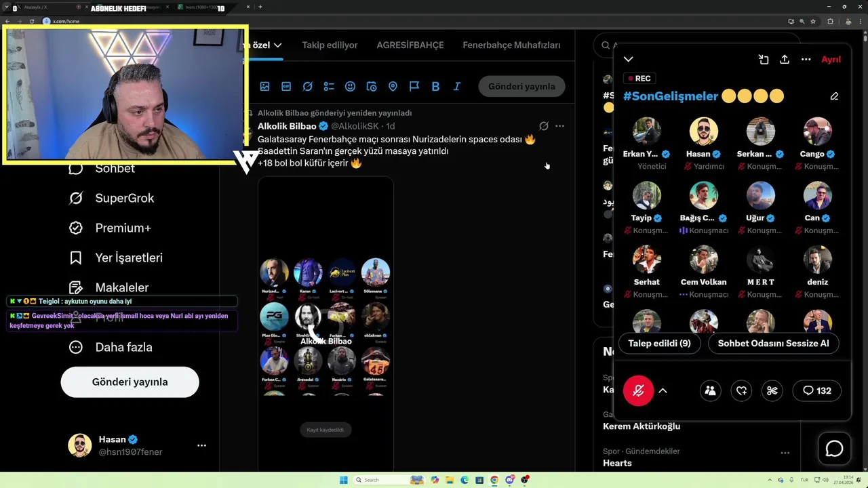
Task: Open Erkan Y... host avatar in Space
Action: point(647,131)
